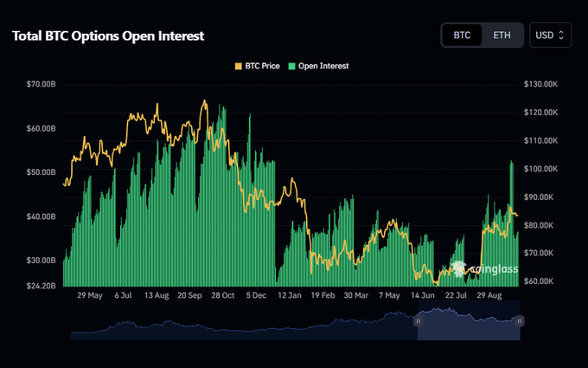Click the unselected navigator overview area

(244, 325)
